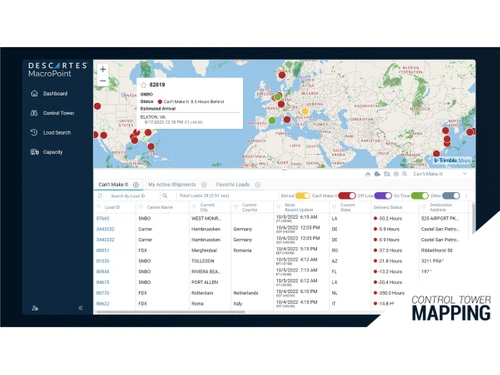The height and width of the screenshot is (375, 500).
Task: Click the magnifier zoom icon above the table
Action: click(404, 174)
